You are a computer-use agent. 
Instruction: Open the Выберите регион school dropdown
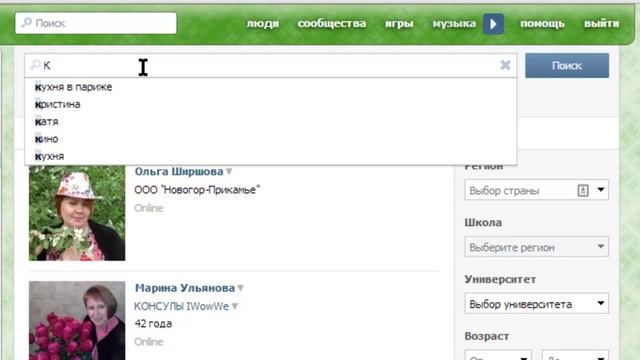click(536, 247)
